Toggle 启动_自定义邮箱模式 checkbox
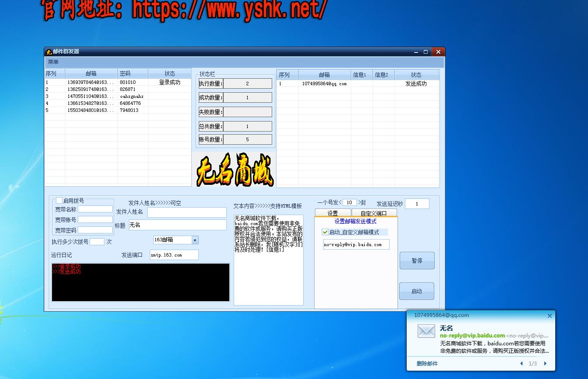 [x=325, y=232]
